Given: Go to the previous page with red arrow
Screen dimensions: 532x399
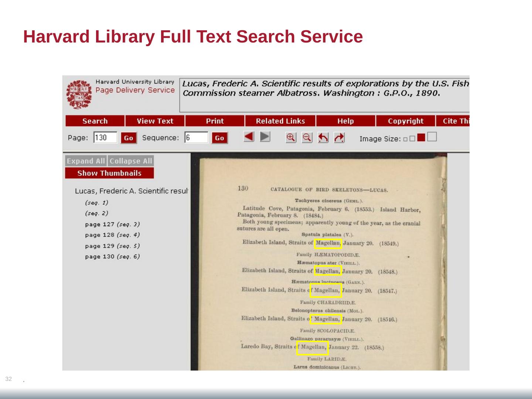Looking at the screenshot, I should (249, 137).
